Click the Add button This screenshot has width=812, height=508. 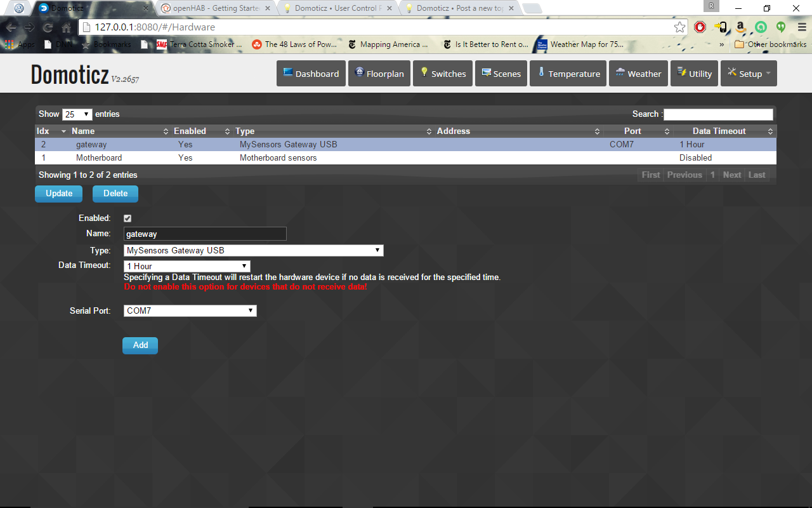pyautogui.click(x=140, y=345)
